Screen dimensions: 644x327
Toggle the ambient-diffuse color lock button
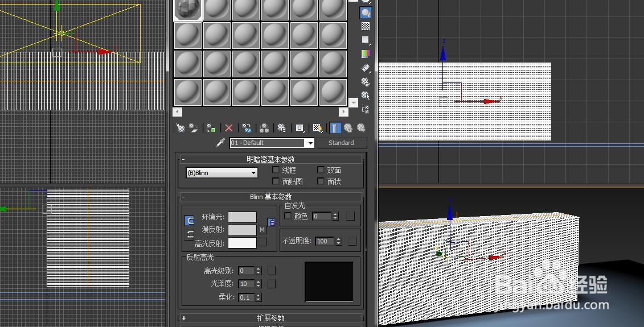tap(190, 221)
